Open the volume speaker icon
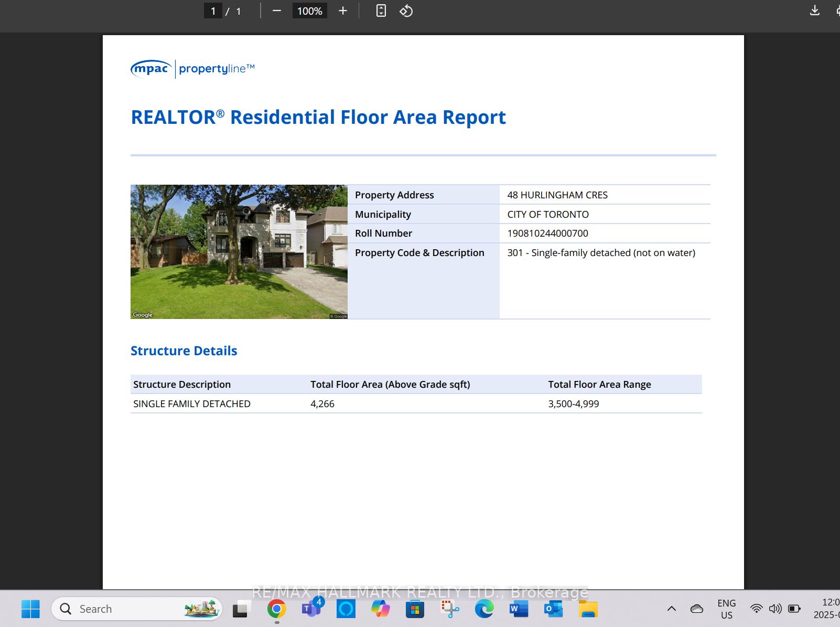Viewport: 840px width, 627px height. pyautogui.click(x=775, y=609)
